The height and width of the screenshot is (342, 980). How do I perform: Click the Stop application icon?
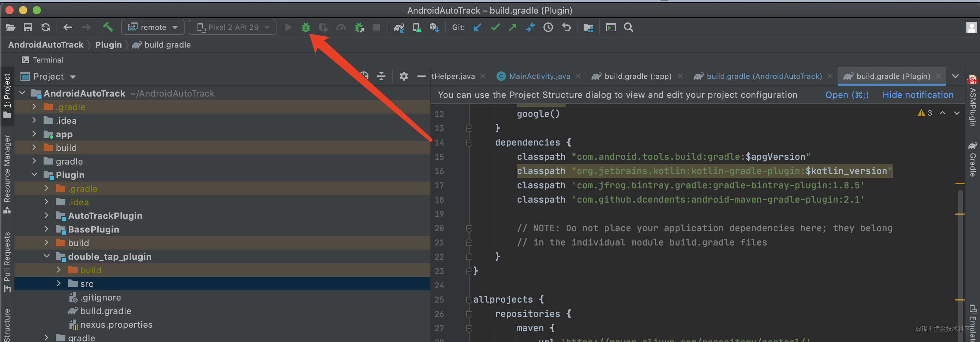click(377, 27)
